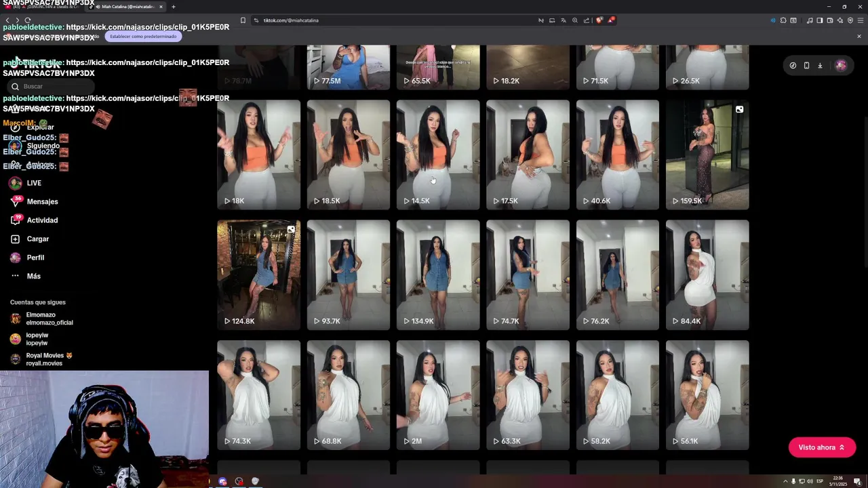
Task: Open followed account lopeyiw
Action: [x=37, y=339]
